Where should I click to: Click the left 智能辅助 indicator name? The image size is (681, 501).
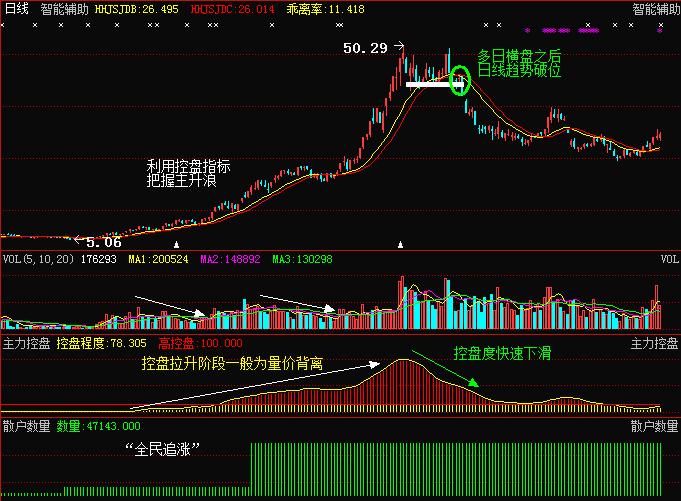click(x=64, y=9)
